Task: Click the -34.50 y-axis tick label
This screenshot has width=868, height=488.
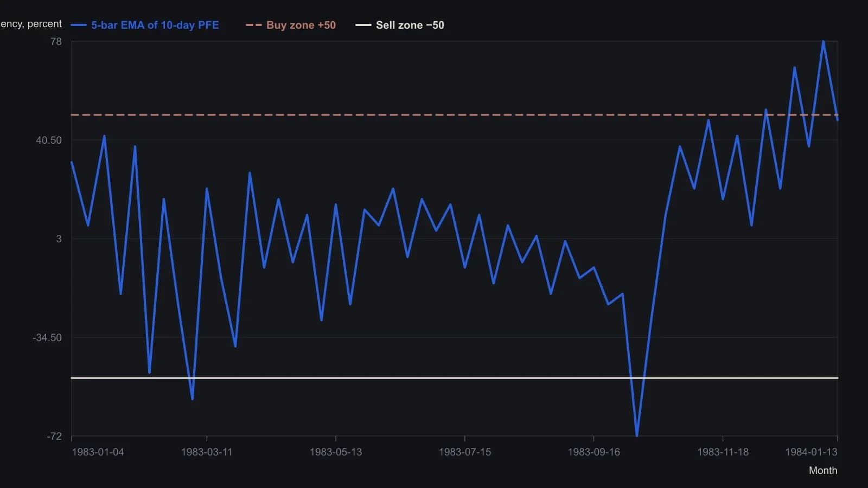Action: [x=47, y=337]
